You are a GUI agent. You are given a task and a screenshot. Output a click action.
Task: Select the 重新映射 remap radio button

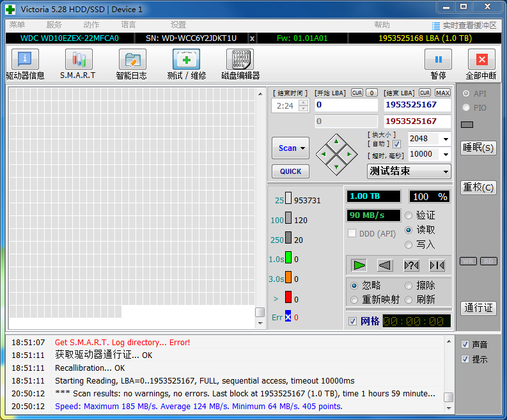(354, 300)
